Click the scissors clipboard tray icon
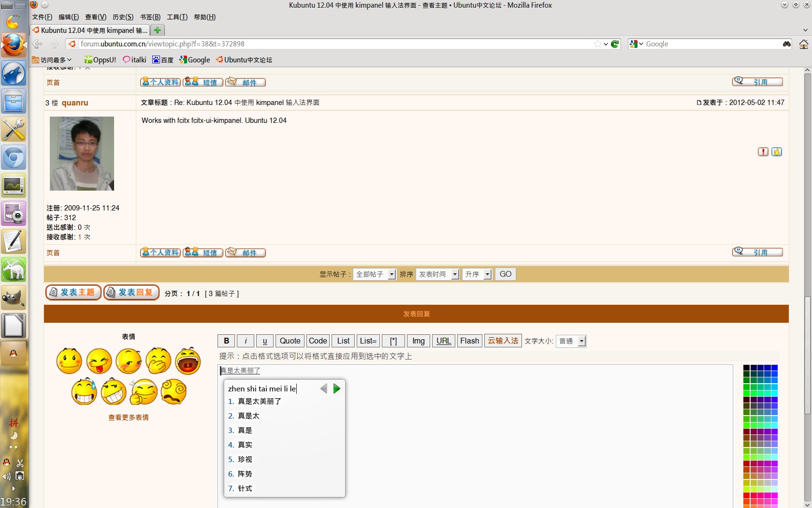This screenshot has width=812, height=508. click(x=20, y=463)
